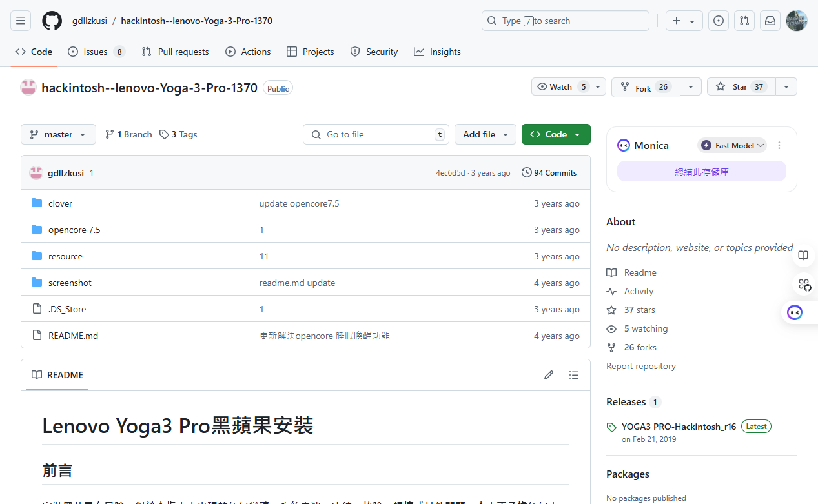Open the 更新解決opencore commit message
This screenshot has width=818, height=504.
click(324, 336)
